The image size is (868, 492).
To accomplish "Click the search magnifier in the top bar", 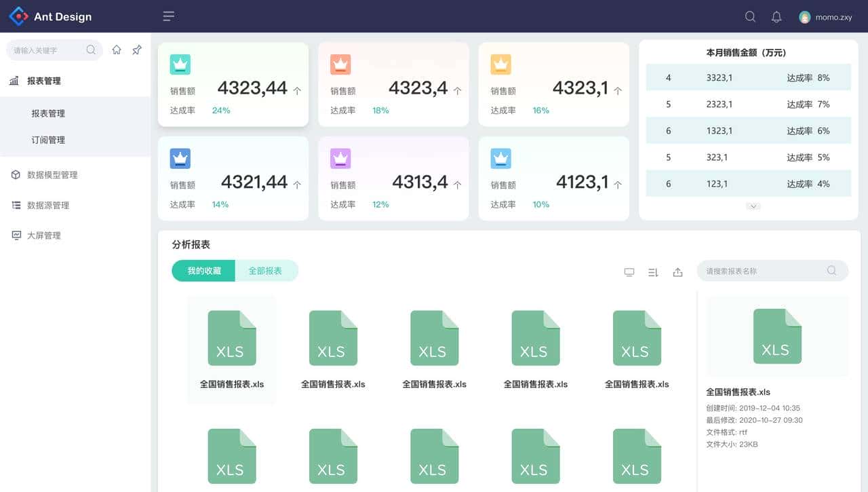I will (750, 16).
